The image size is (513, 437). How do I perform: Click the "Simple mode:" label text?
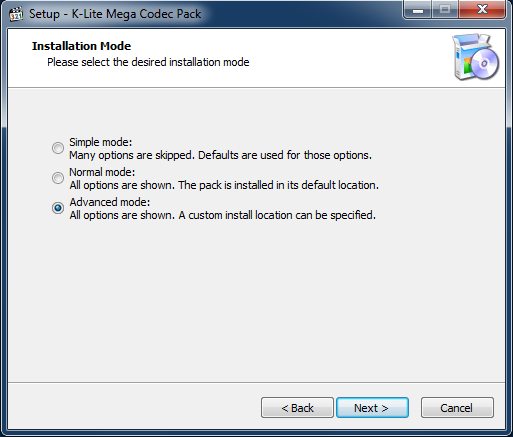(100, 142)
